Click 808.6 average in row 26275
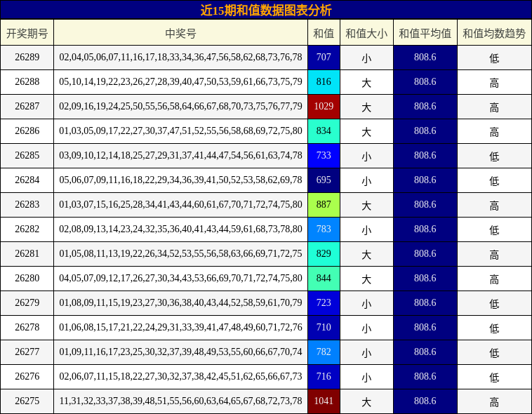Image resolution: width=532 pixels, height=414 pixels. (x=425, y=401)
